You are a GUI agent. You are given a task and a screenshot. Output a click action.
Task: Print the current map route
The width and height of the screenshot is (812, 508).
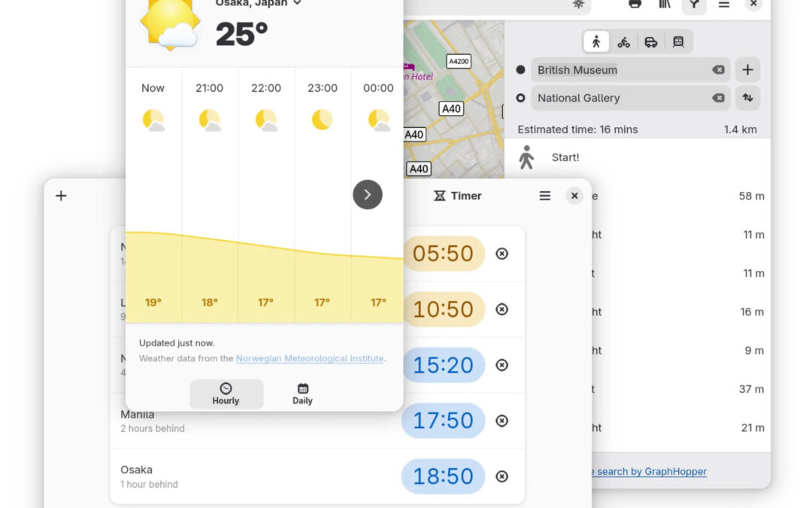tap(635, 5)
